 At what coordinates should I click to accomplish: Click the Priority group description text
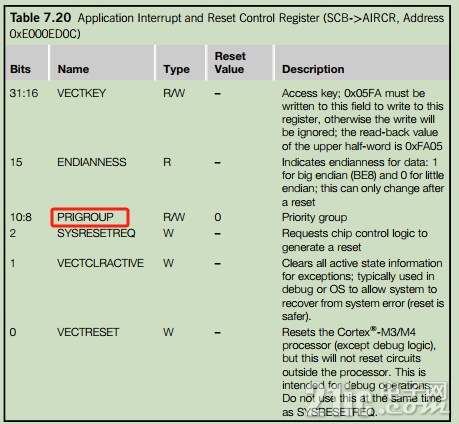(314, 218)
